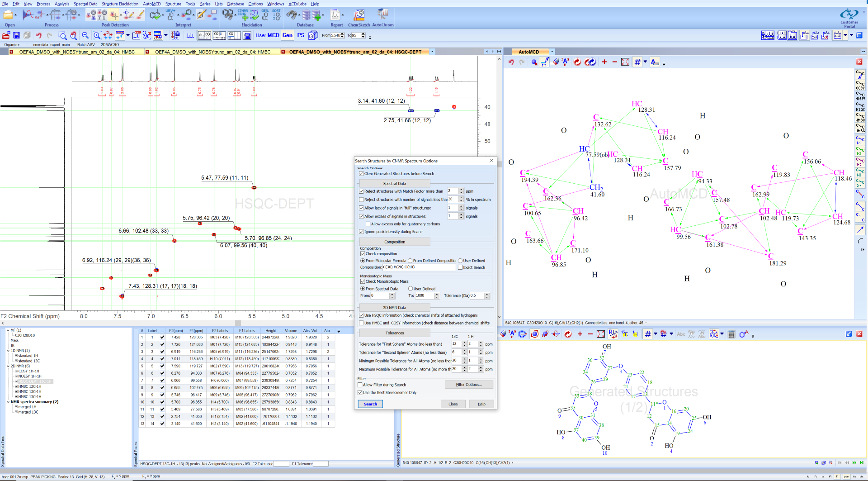Switch to the first HMBC spectrum tab
This screenshot has width=868, height=481.
point(77,52)
